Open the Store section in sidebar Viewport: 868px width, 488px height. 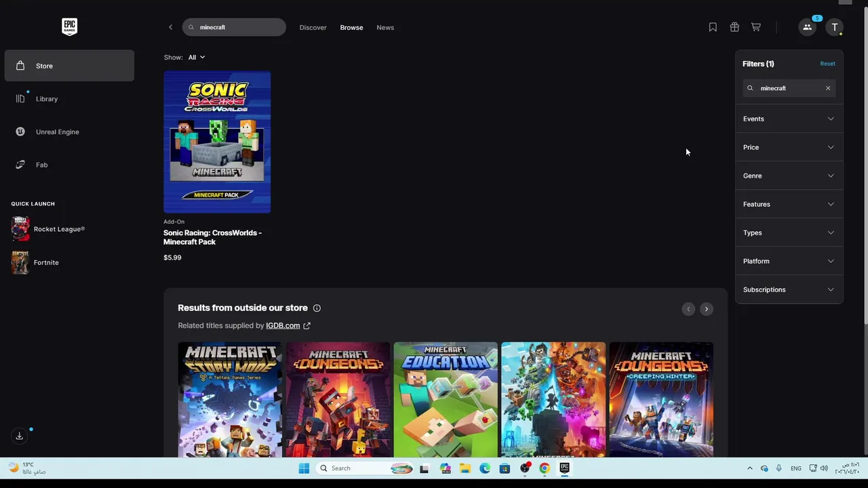(x=69, y=66)
